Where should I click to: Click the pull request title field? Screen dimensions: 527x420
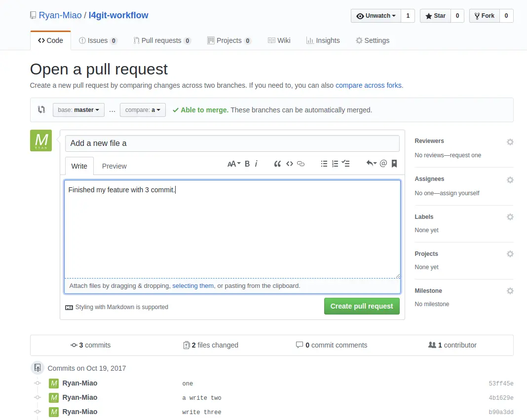click(232, 143)
